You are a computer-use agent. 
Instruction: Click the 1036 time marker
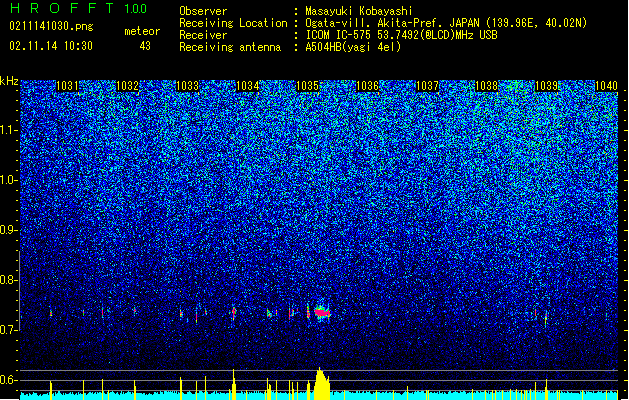tap(367, 86)
